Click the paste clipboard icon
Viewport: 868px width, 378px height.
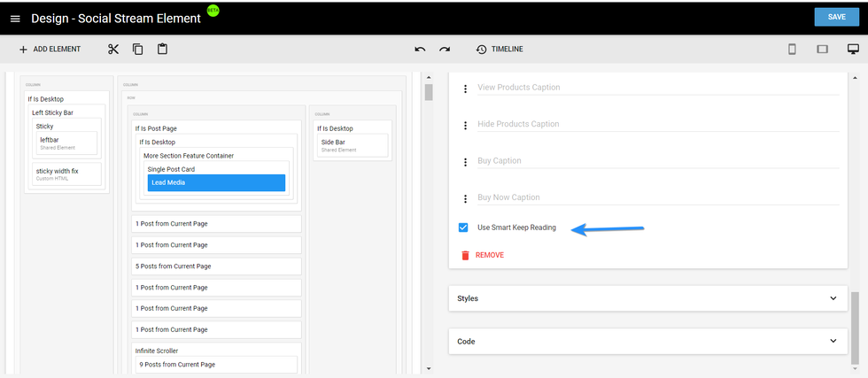162,50
